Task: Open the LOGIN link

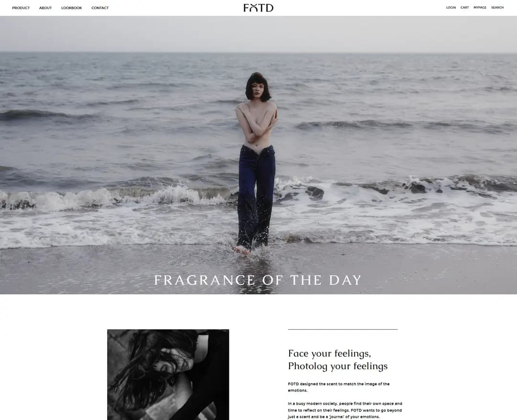Action: pyautogui.click(x=451, y=8)
